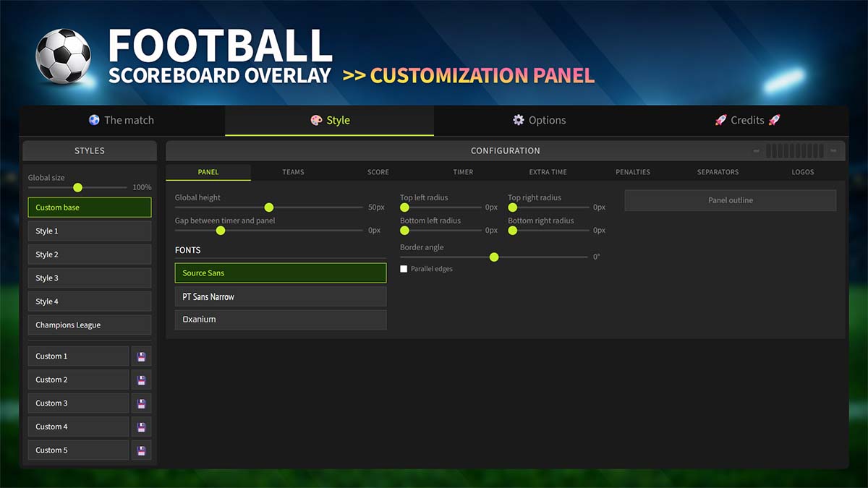Pick the Oxanium font
Viewport: 868px width, 488px height.
pyautogui.click(x=281, y=320)
